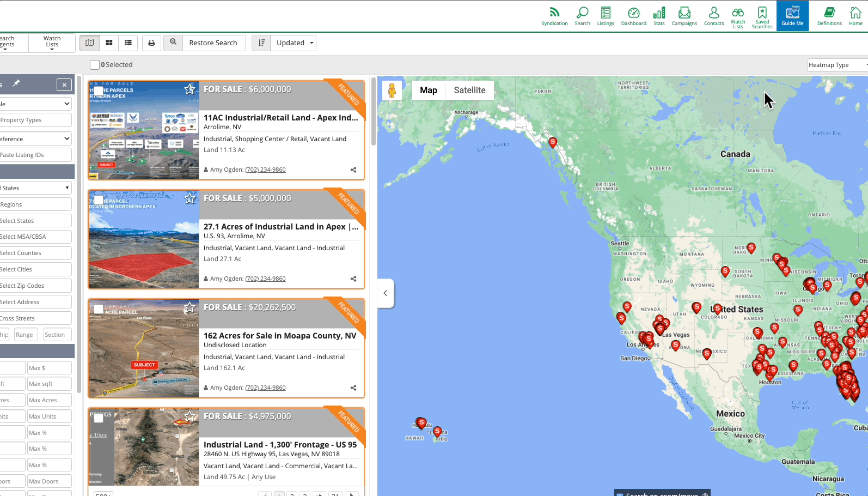Favorite the $4,975,000 listing star
The image size is (868, 496).
pos(190,416)
